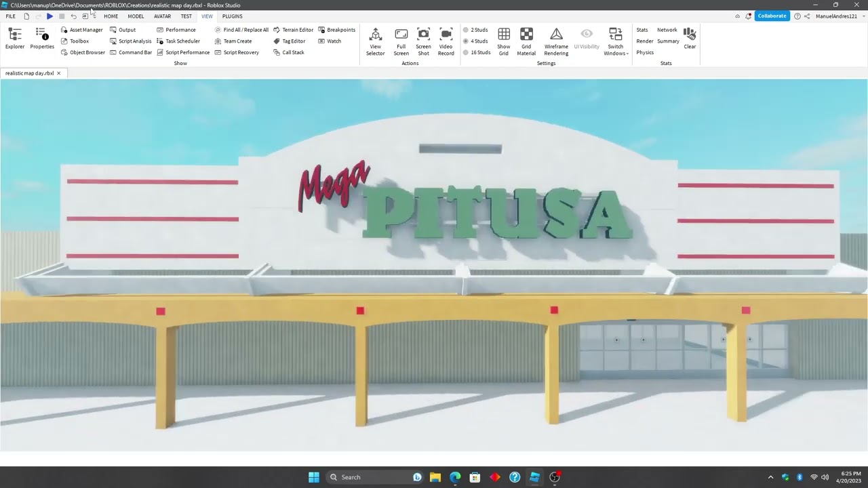Play the game with the blue Play button
Image resolution: width=868 pixels, height=488 pixels.
50,16
